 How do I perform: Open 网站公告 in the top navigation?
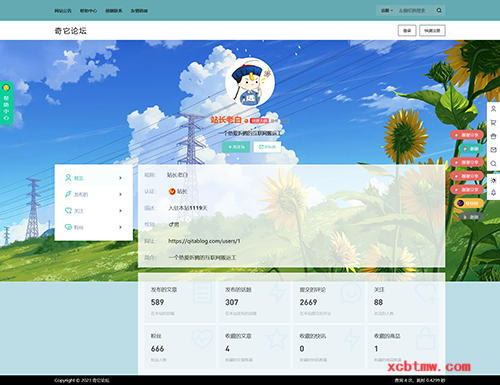(63, 11)
